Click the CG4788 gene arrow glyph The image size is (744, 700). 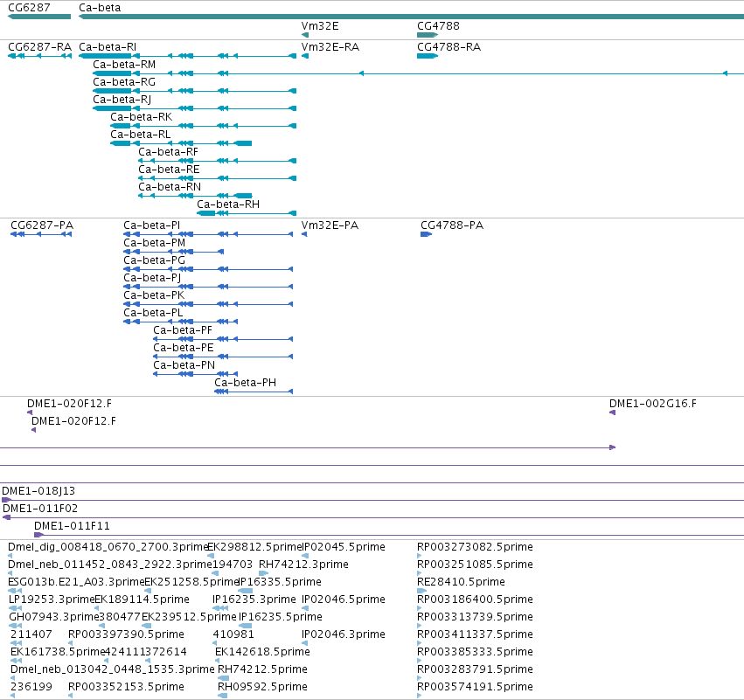click(427, 35)
